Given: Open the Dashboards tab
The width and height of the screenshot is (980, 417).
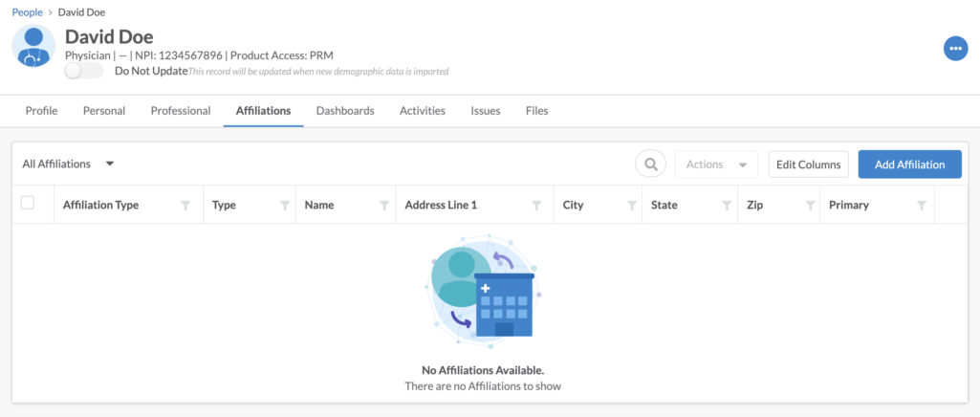Looking at the screenshot, I should (x=345, y=111).
